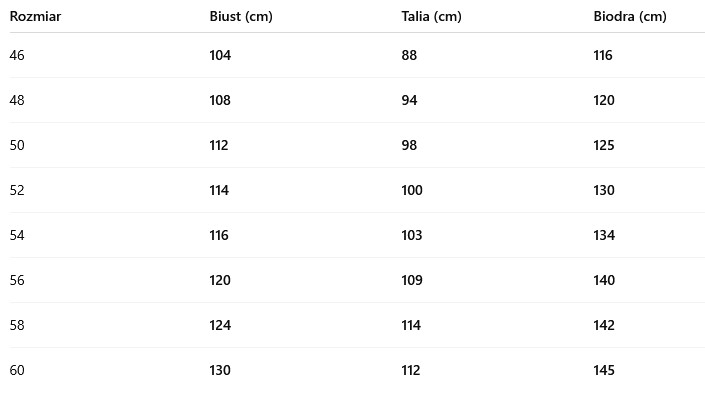This screenshot has width=705, height=412.
Task: Select size 48 row label
Action: pyautogui.click(x=17, y=101)
